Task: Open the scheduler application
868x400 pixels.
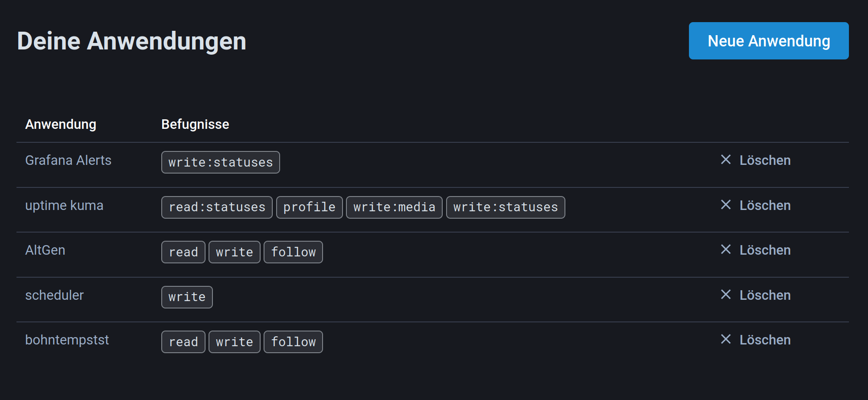Action: click(54, 295)
